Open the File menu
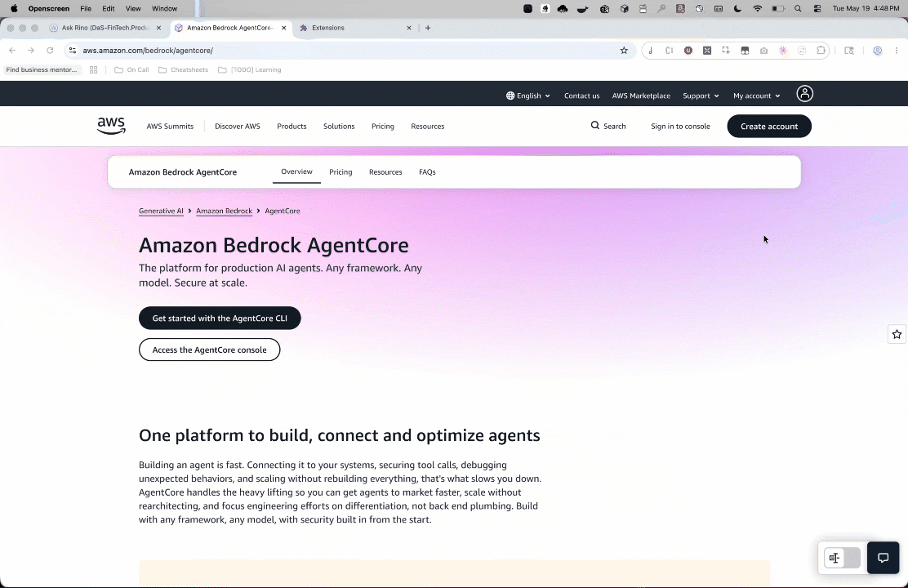The height and width of the screenshot is (588, 908). click(x=86, y=9)
